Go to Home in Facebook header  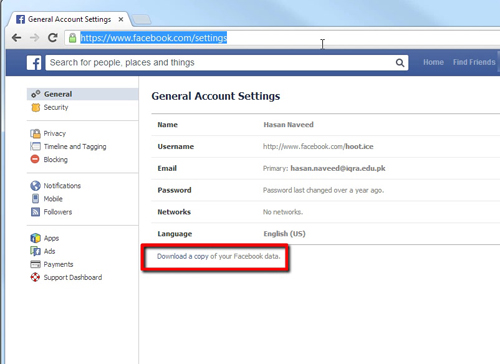[x=433, y=62]
